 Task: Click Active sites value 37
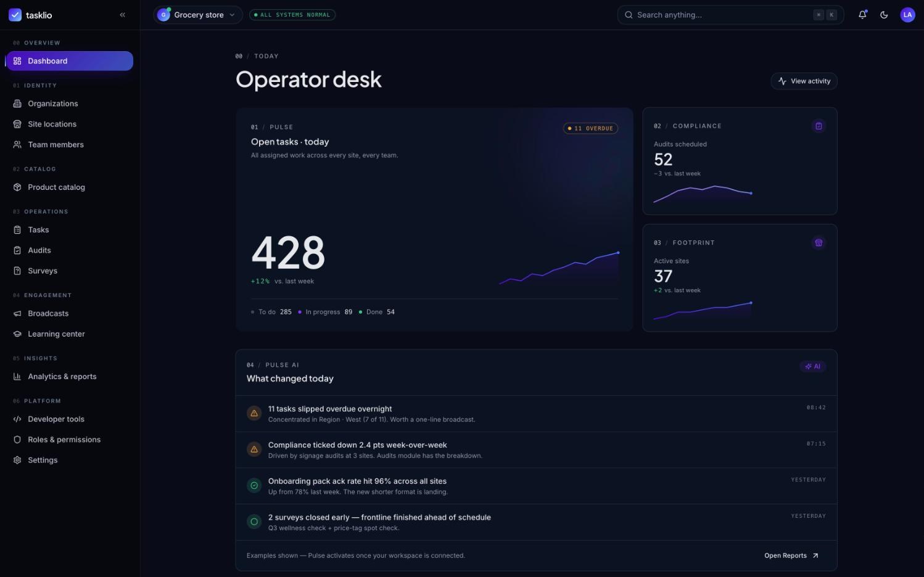tap(663, 276)
